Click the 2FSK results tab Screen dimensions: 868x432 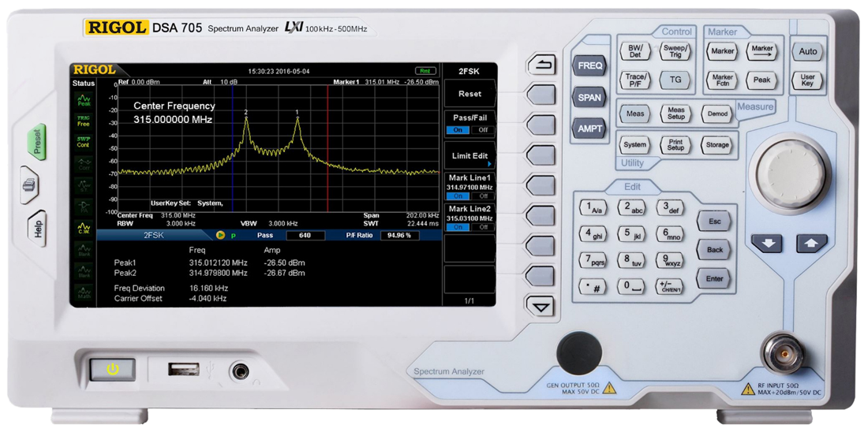(x=154, y=235)
